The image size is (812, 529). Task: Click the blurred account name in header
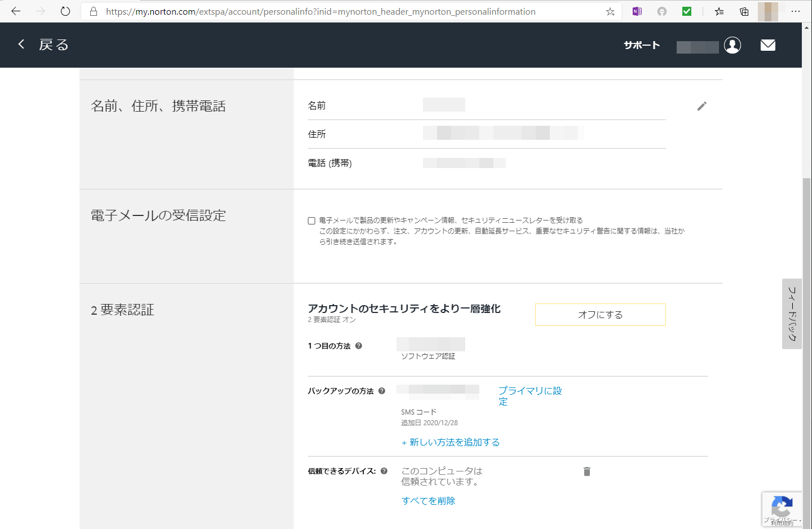pyautogui.click(x=698, y=47)
